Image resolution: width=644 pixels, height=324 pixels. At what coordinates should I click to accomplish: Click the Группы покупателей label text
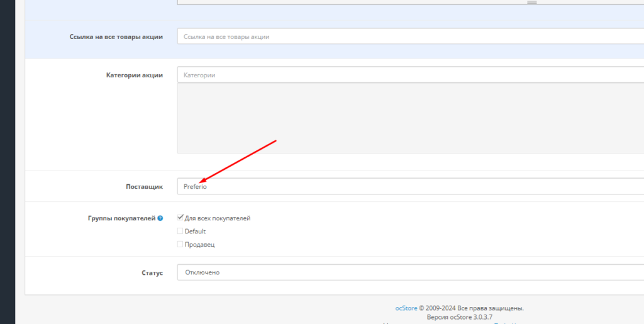121,218
